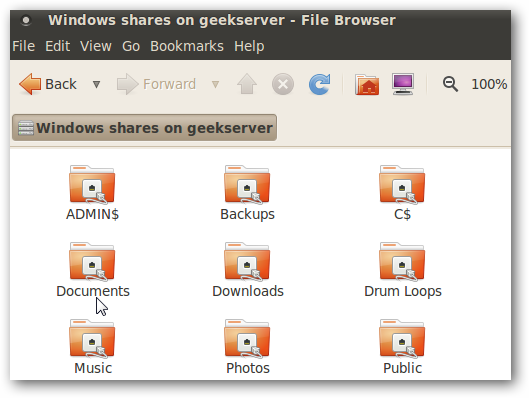Zoom out with the magnifier icon
This screenshot has width=529, height=398.
tap(450, 84)
